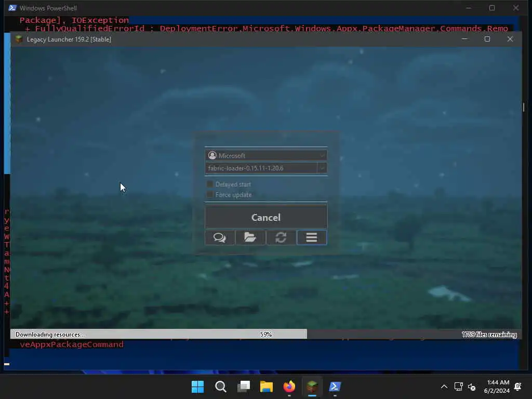The height and width of the screenshot is (399, 532).
Task: Expand the fabric-loader version dropdown arrow
Action: click(x=322, y=168)
